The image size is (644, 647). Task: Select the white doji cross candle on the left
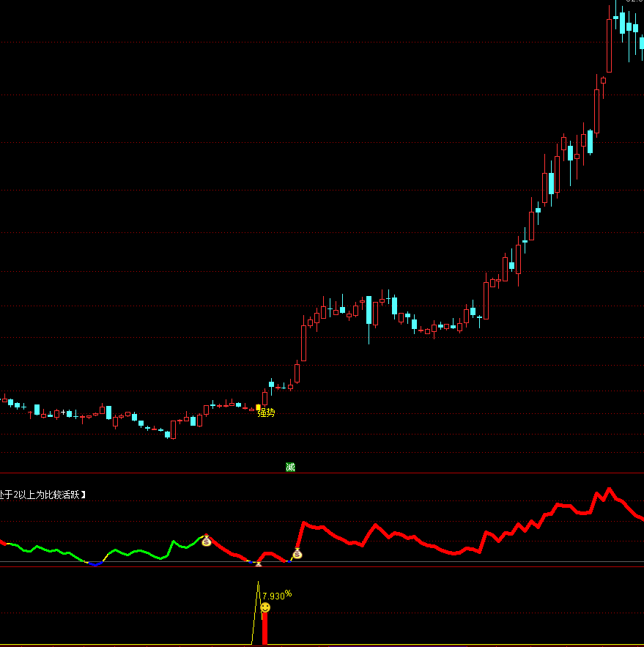click(x=62, y=413)
